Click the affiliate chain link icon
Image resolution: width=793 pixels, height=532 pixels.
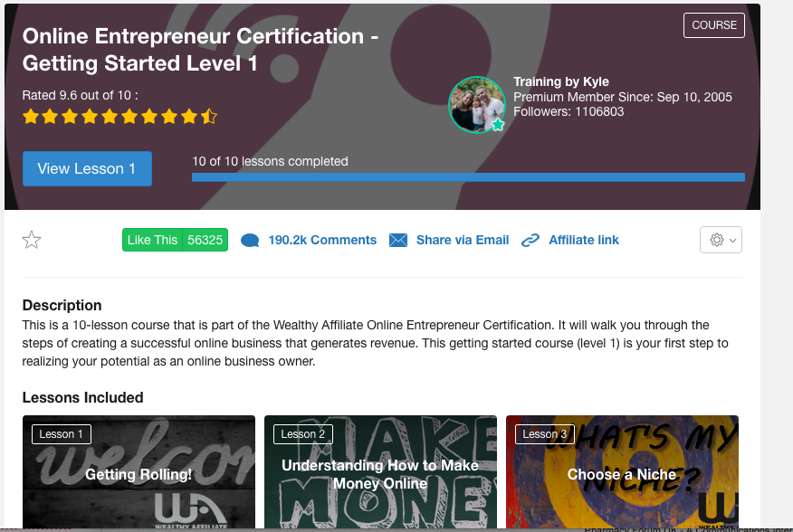(x=530, y=240)
